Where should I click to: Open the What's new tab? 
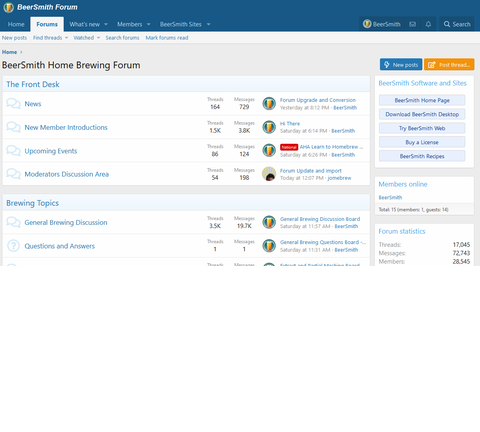(x=85, y=24)
